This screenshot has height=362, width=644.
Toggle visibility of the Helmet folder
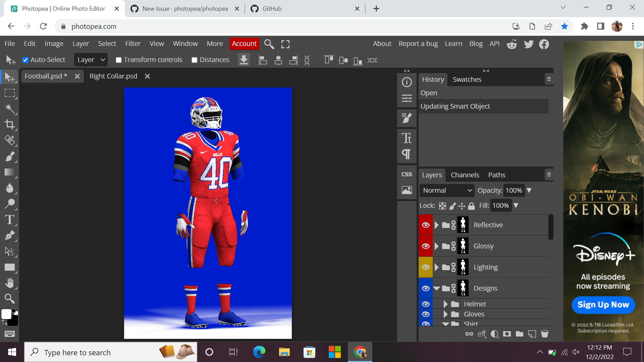pos(426,304)
